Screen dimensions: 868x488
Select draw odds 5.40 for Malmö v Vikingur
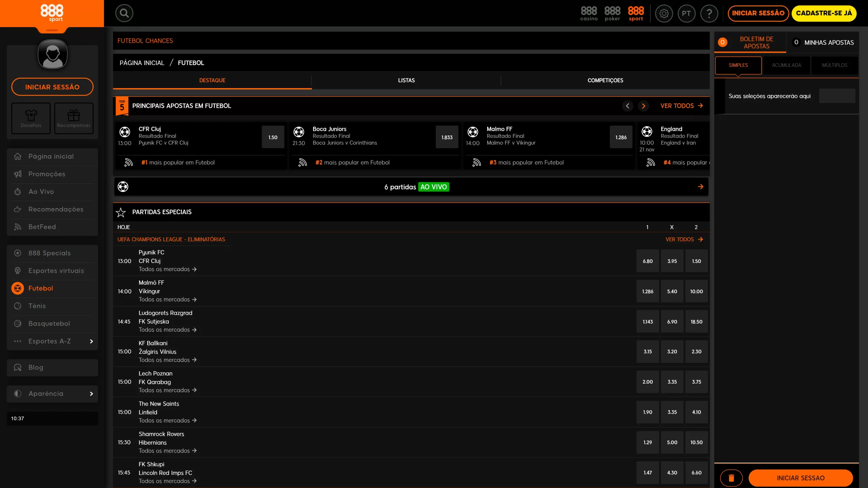672,291
